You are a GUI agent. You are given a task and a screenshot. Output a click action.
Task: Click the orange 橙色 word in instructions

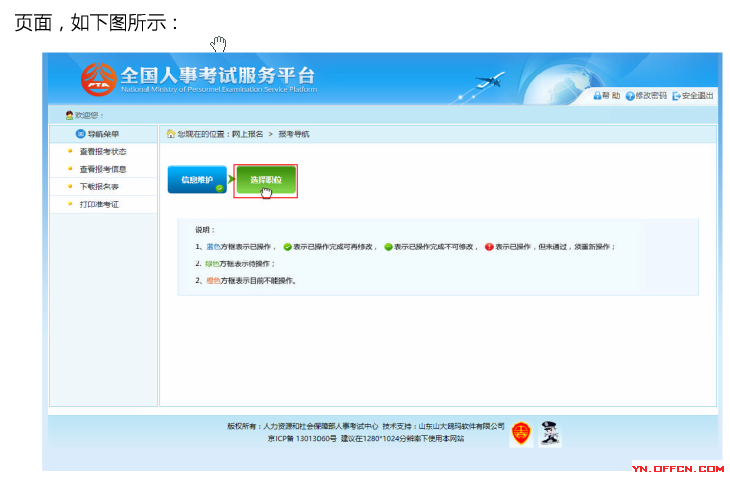click(213, 280)
